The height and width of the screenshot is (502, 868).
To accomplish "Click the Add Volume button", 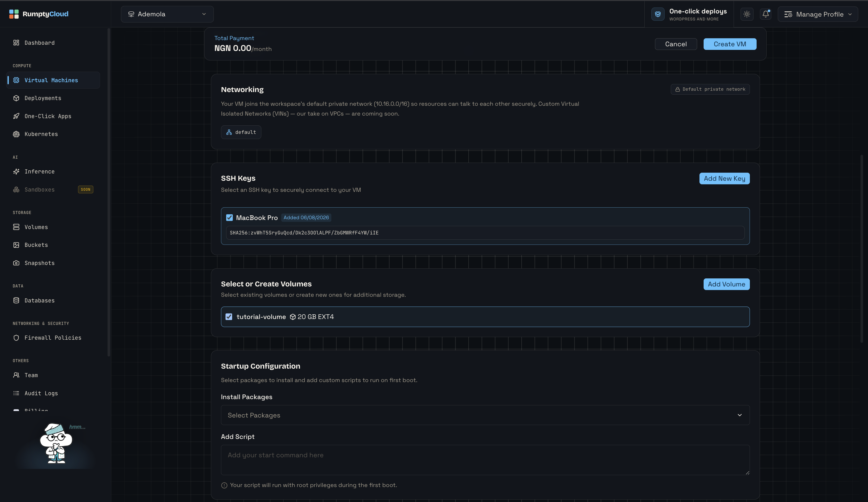I will 726,284.
